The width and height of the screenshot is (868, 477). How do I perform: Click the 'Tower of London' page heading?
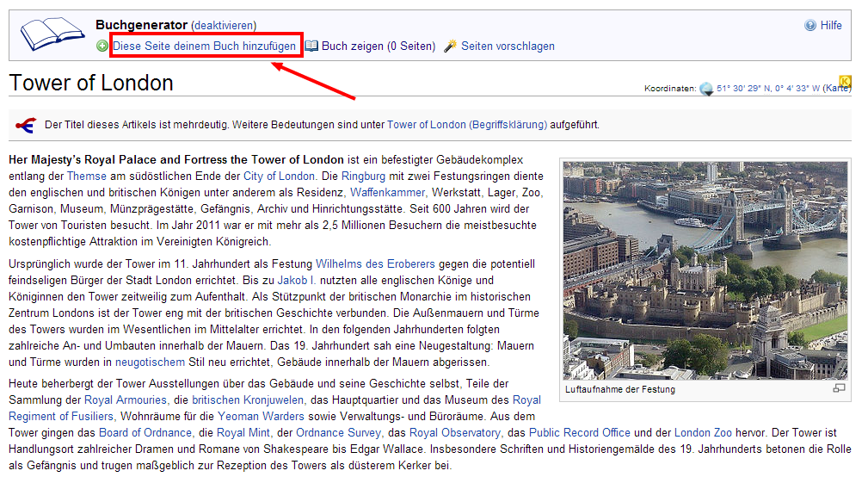point(91,84)
